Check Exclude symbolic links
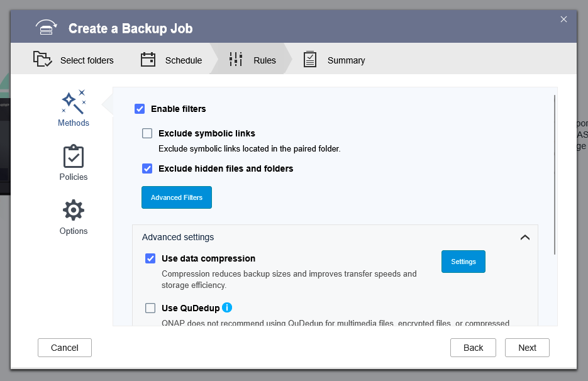This screenshot has height=381, width=588. 147,133
